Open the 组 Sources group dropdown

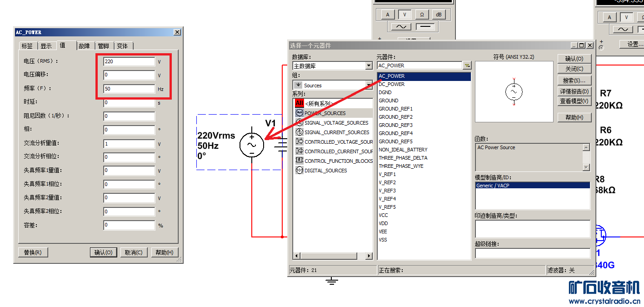click(369, 85)
